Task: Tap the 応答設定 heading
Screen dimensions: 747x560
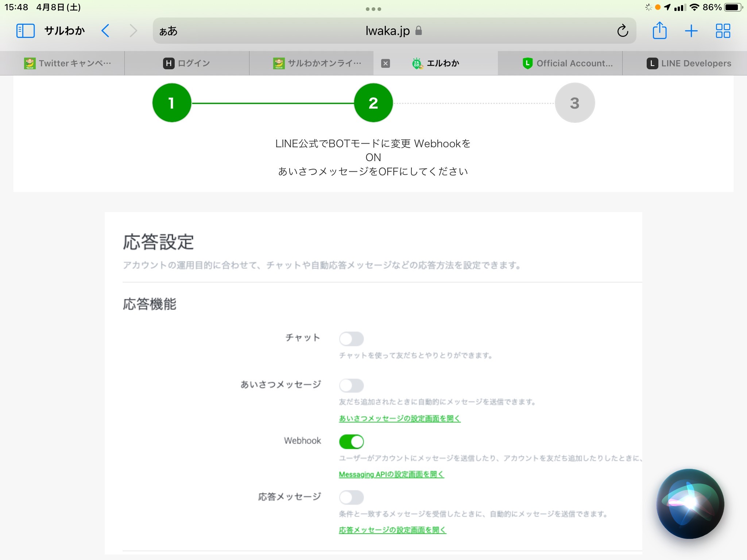Action: (158, 242)
